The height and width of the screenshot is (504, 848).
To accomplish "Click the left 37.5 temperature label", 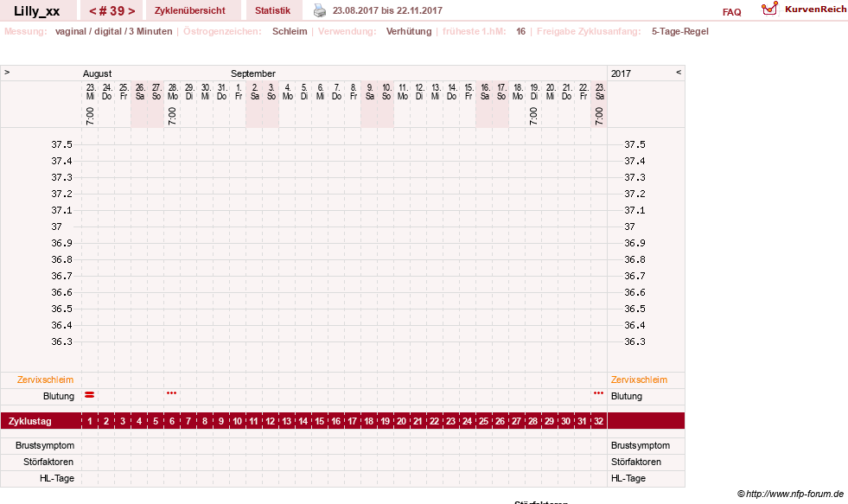I will [61, 144].
